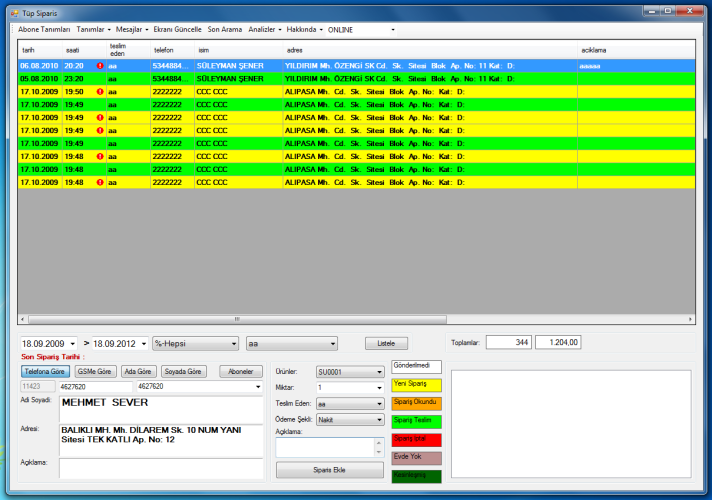Click the large empty notes box at bottom right
The image size is (712, 500).
pos(571,424)
